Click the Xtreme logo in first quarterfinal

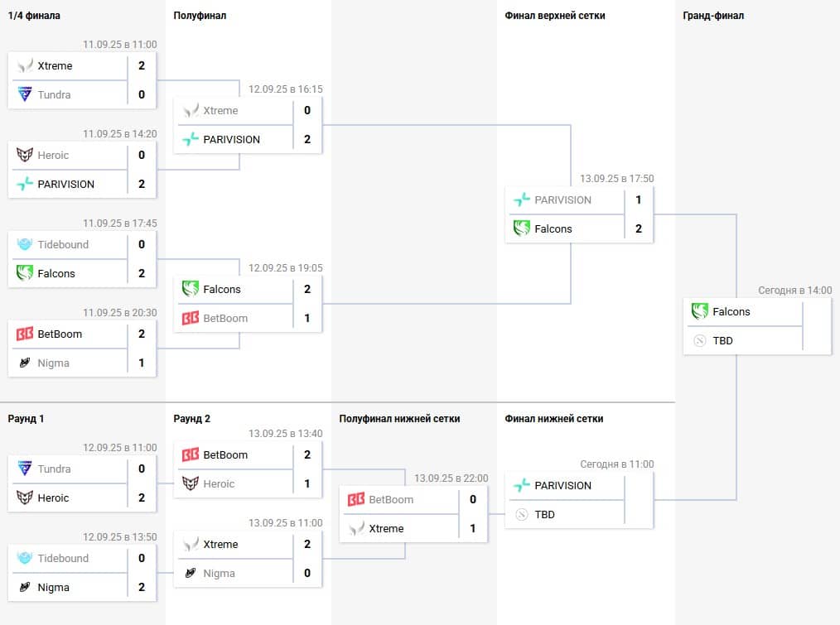click(x=25, y=66)
